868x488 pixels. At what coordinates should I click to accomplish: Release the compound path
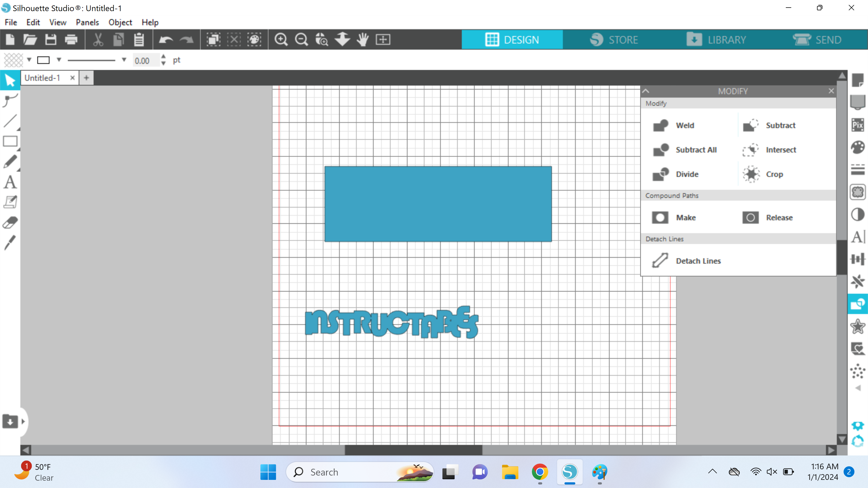coord(768,217)
